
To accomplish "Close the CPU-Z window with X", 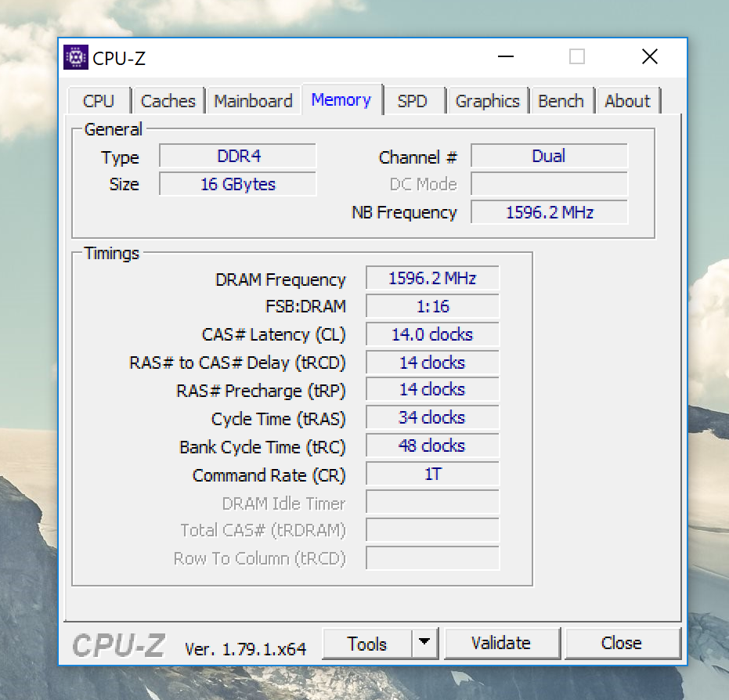I will tap(649, 56).
